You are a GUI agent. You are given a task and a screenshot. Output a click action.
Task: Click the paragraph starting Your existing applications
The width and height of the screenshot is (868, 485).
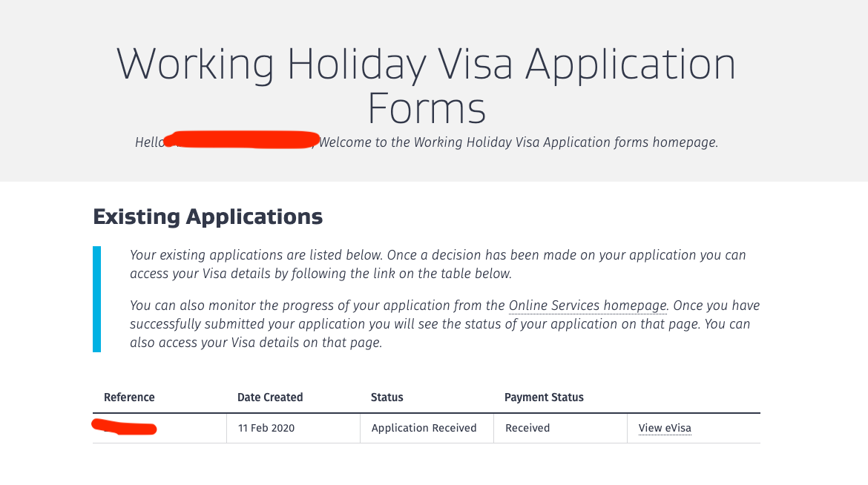click(x=438, y=264)
